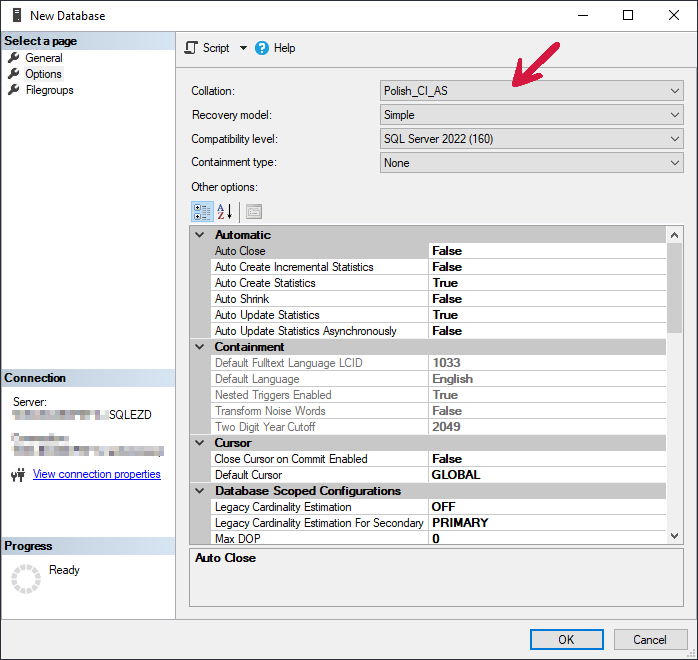Open the Compatibility level dropdown
This screenshot has height=660, width=698.
[x=675, y=139]
